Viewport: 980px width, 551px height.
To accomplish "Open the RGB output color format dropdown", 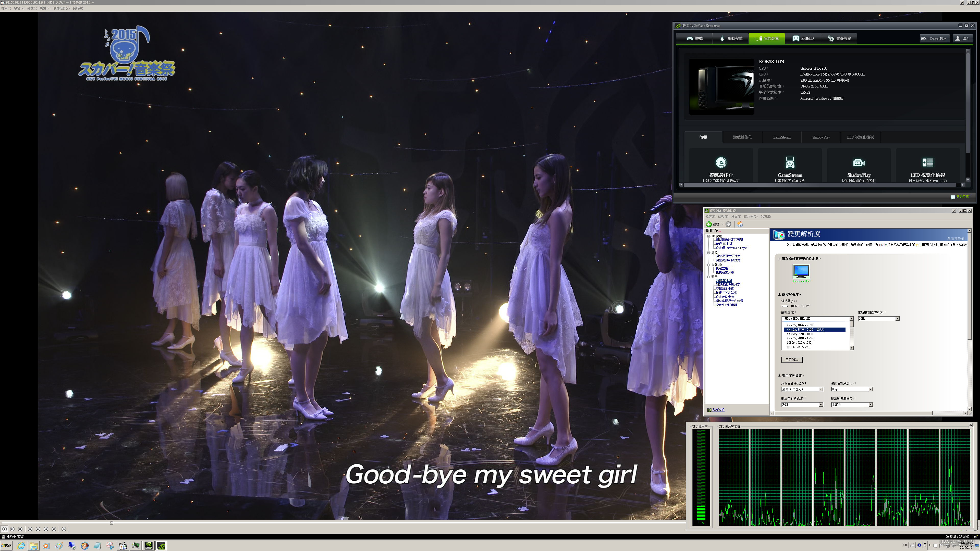I will point(820,405).
